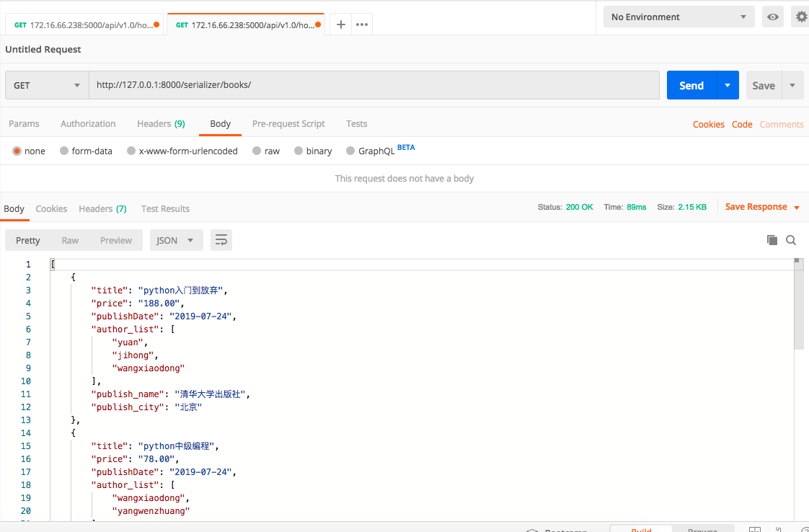This screenshot has height=532, width=809.
Task: Click the "yuan" author entry
Action: (128, 342)
